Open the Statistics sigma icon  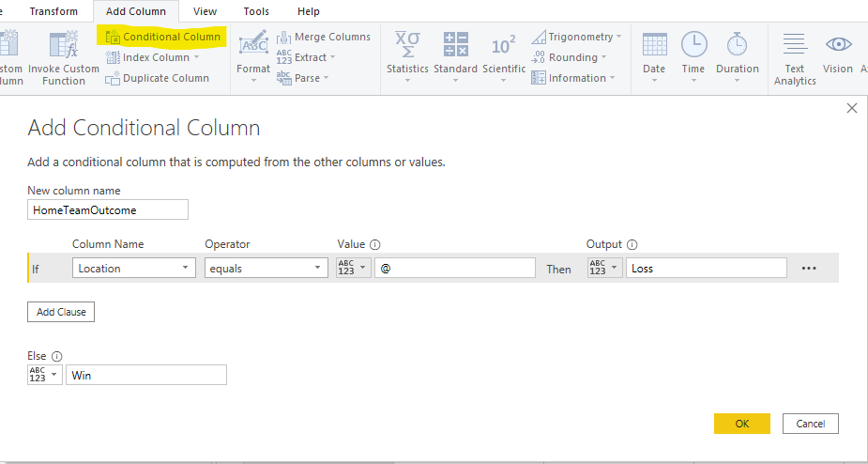coord(407,45)
